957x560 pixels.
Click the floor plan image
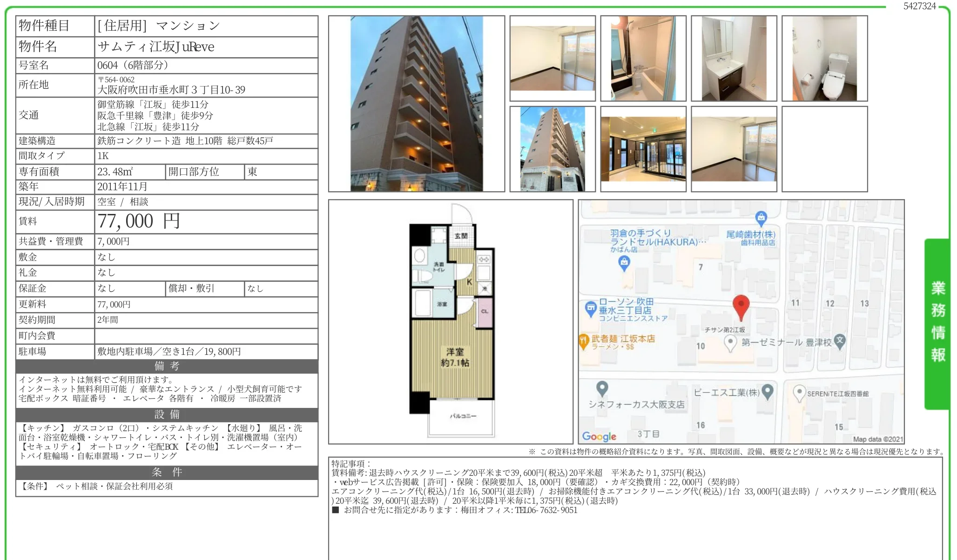[451, 322]
